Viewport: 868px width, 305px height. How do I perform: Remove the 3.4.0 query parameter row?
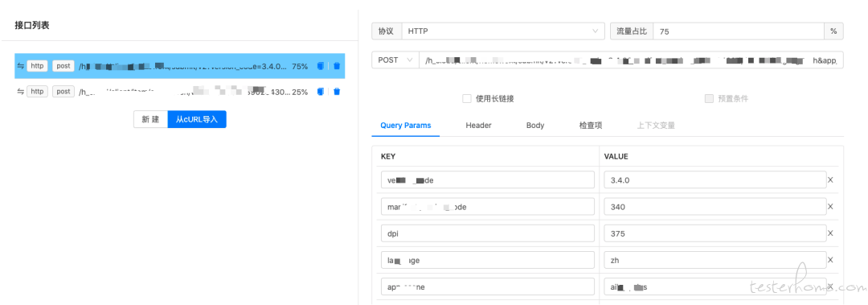830,179
